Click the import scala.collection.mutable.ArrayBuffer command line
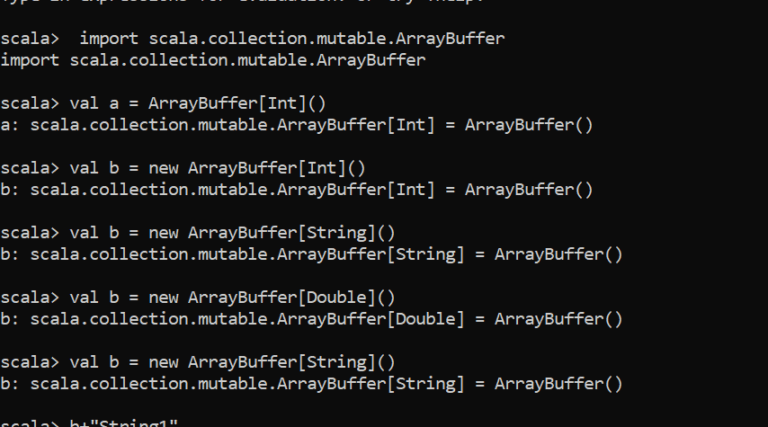 pyautogui.click(x=253, y=39)
